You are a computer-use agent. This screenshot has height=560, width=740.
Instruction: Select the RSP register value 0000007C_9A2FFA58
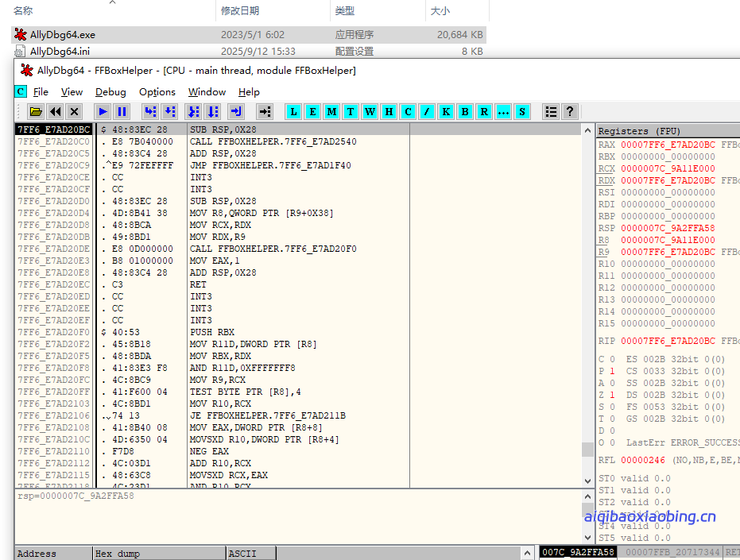pos(668,228)
